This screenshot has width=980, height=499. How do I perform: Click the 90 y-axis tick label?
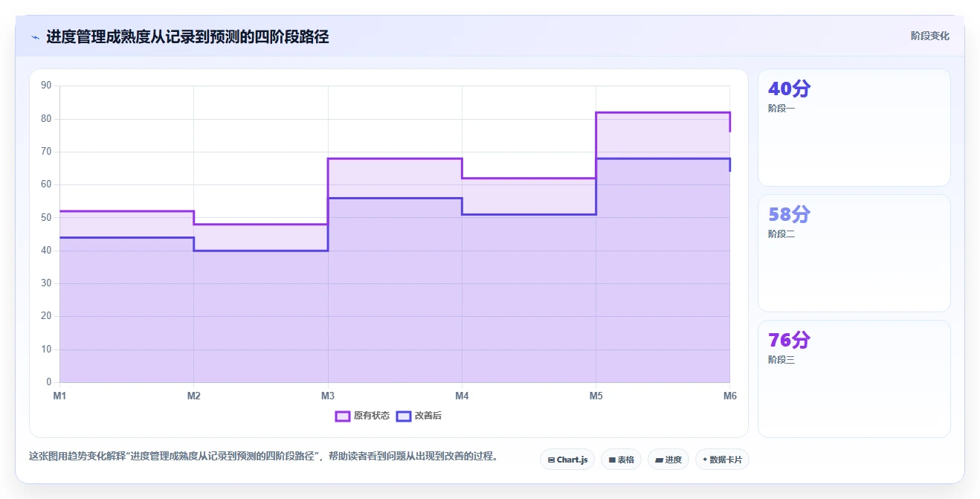point(46,86)
